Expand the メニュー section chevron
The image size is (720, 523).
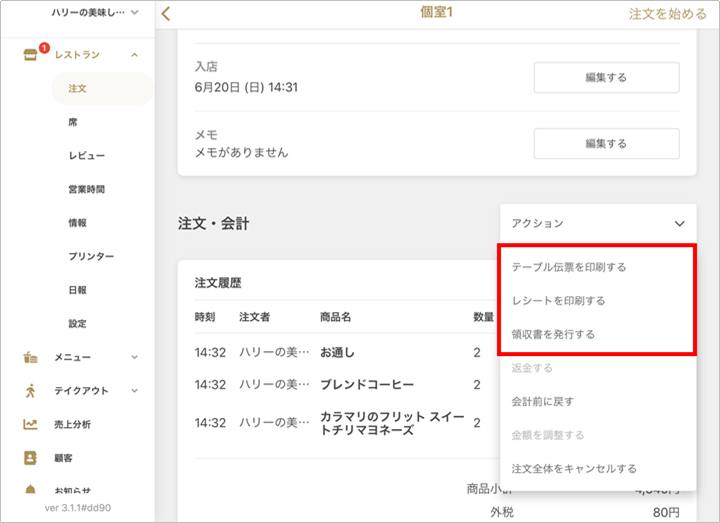pos(135,357)
